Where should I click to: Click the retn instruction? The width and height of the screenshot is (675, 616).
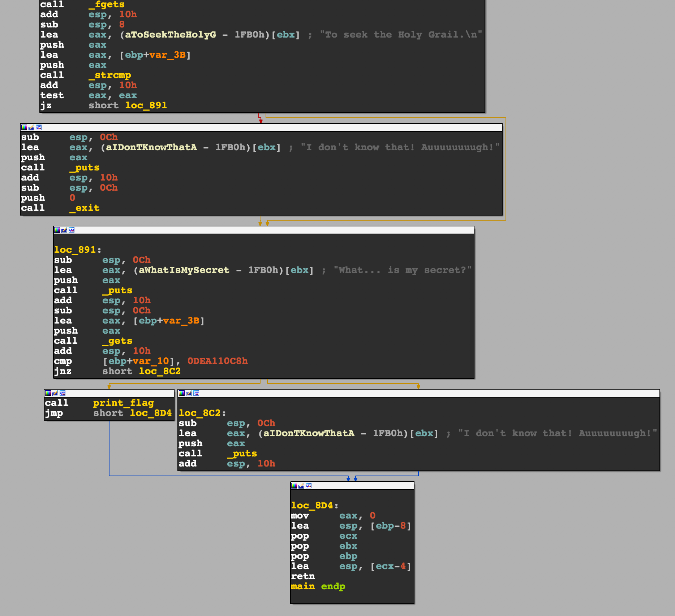[303, 576]
